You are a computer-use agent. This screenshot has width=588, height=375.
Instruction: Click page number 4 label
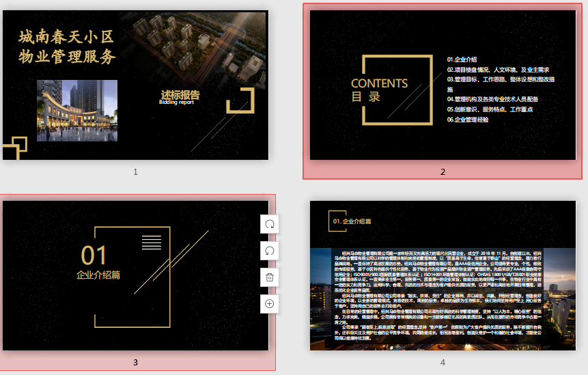442,362
